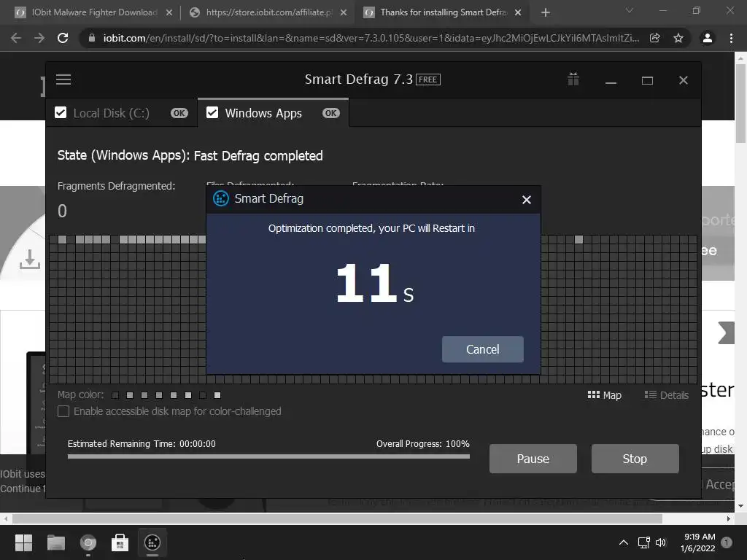Click the OK badge on Local Disk tab
747x560 pixels.
click(x=179, y=113)
